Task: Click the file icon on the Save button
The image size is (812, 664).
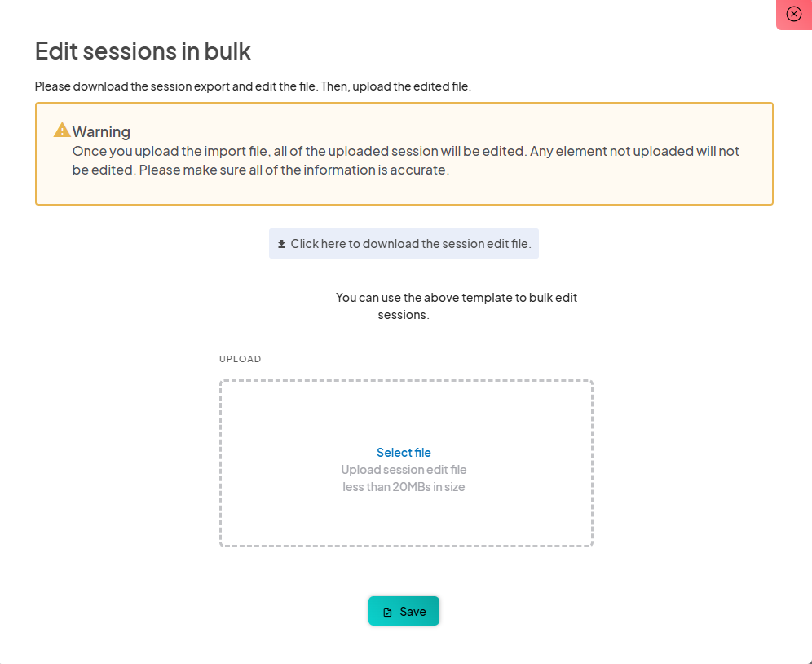Action: pyautogui.click(x=388, y=612)
